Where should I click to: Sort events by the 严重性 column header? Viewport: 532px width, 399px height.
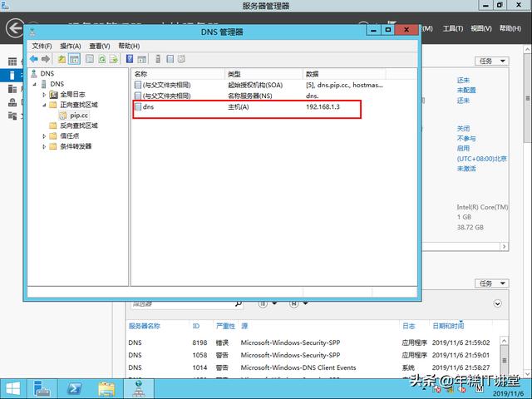point(225,326)
